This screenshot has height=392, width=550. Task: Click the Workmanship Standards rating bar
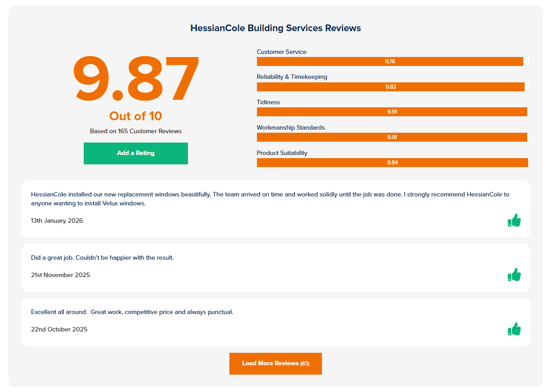tap(392, 137)
